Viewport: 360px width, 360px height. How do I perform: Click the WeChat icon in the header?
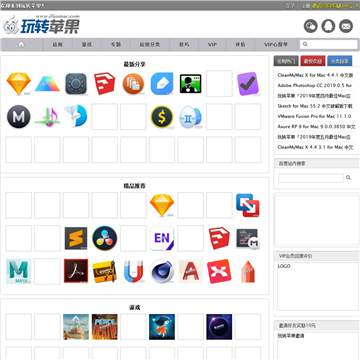tap(310, 26)
